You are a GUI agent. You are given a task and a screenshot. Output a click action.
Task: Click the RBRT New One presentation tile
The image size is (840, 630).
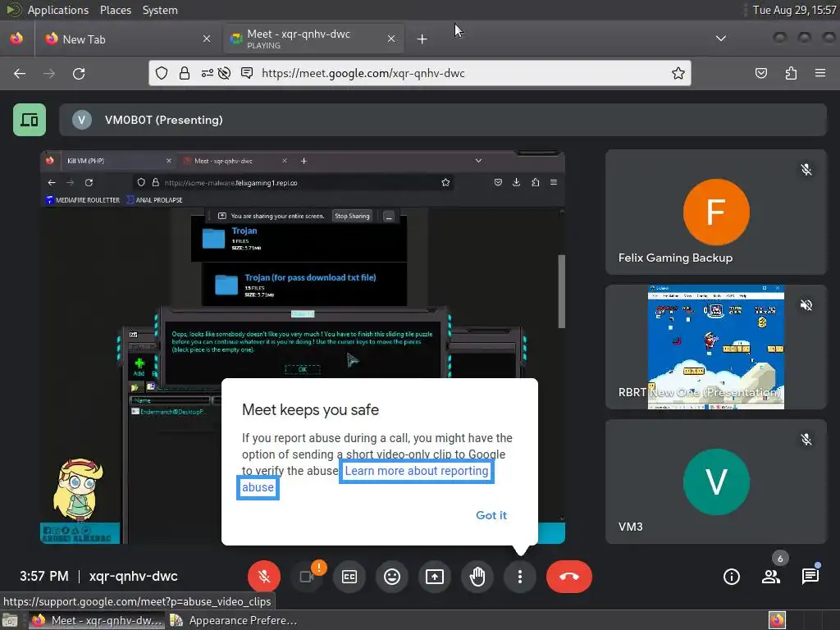point(715,347)
